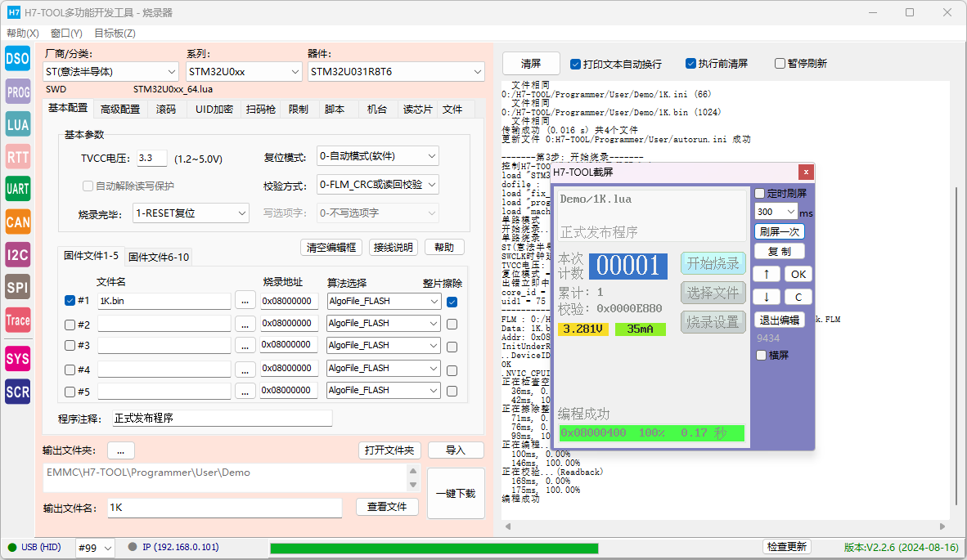Browse for the output folder (…)
The width and height of the screenshot is (967, 560).
121,451
